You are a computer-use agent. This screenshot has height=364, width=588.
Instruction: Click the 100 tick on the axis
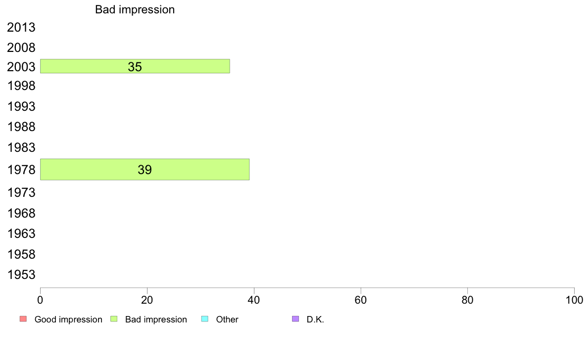click(574, 300)
